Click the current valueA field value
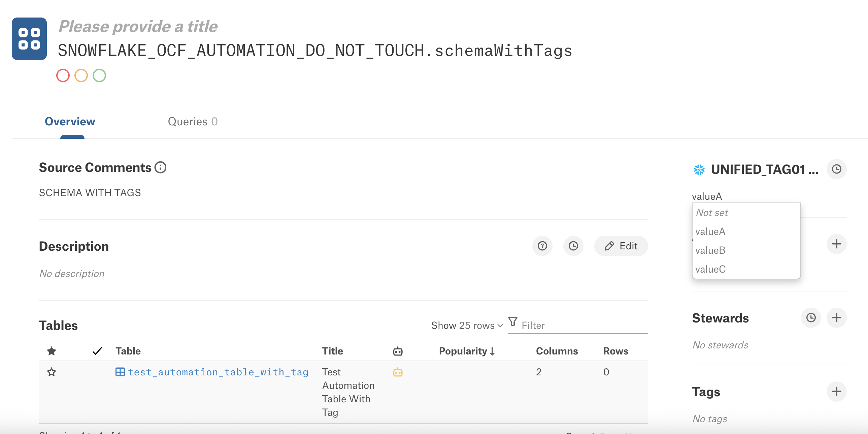Screen dimensions: 868x434 707,196
